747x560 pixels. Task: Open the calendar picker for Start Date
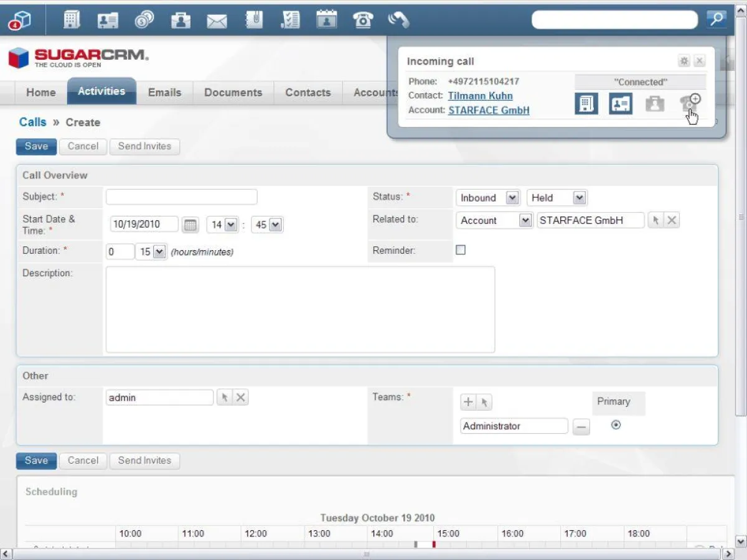[190, 225]
